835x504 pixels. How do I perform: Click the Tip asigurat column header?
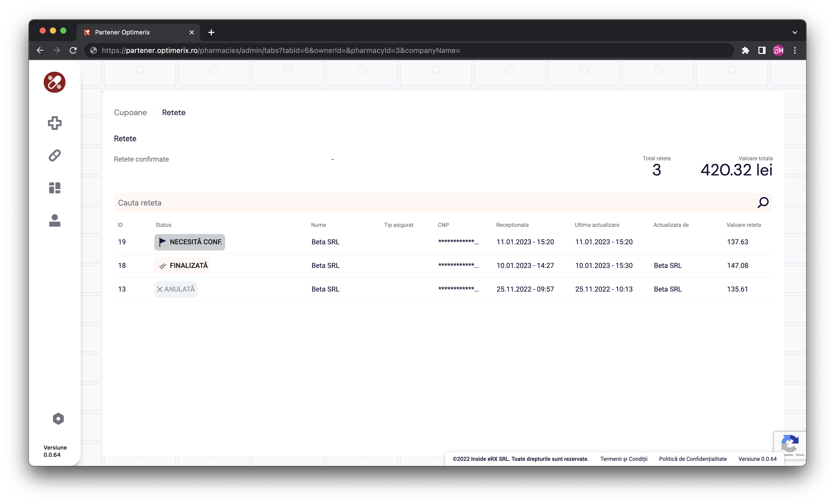coord(398,225)
